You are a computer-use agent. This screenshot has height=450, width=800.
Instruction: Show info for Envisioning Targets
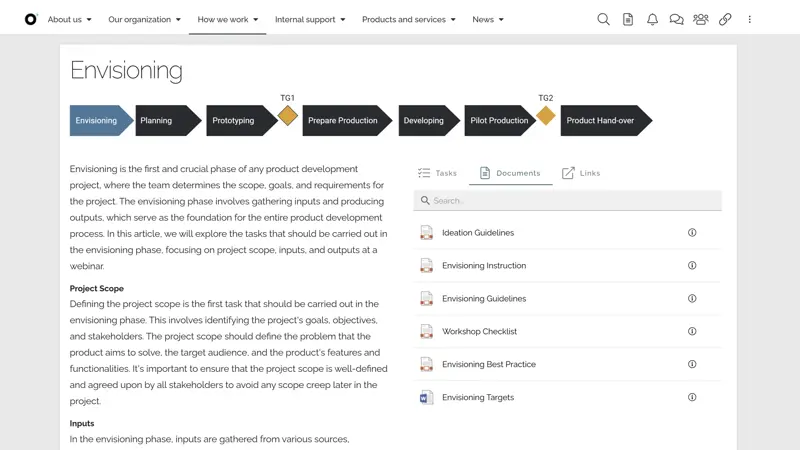click(692, 397)
